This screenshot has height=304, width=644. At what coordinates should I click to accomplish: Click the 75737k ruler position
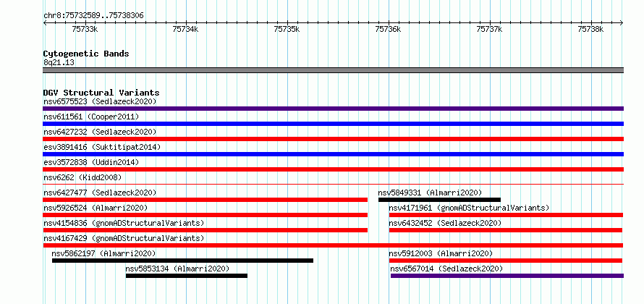coord(490,29)
